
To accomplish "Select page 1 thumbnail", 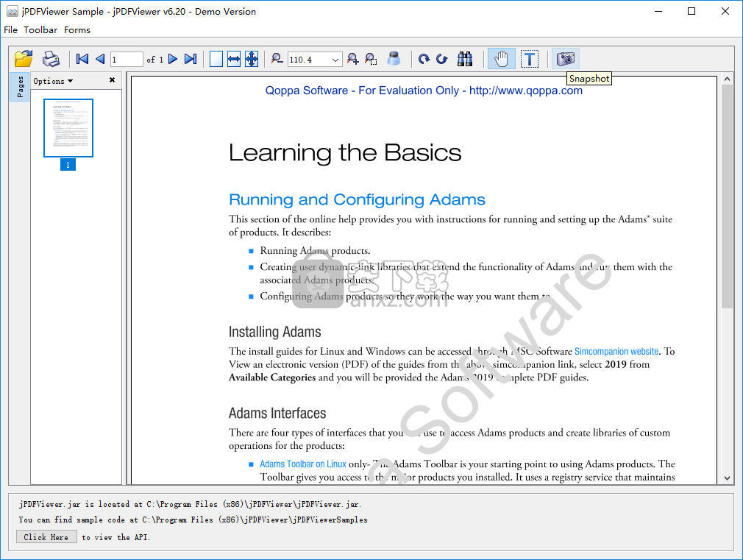I will [68, 128].
